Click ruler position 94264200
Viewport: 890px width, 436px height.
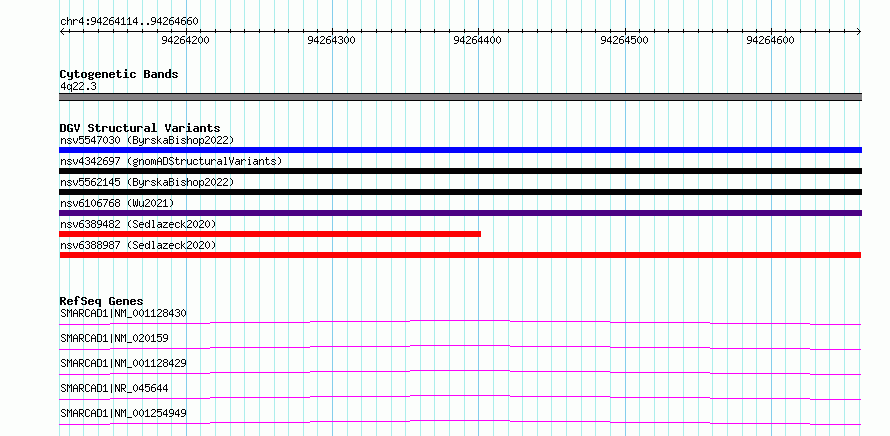point(186,40)
